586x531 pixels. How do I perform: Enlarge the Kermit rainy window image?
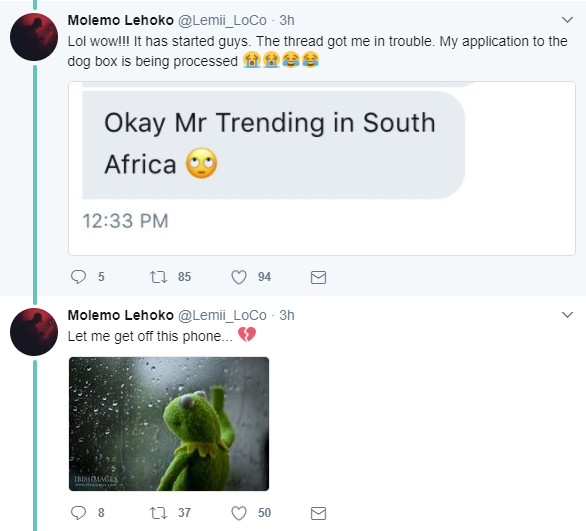169,424
